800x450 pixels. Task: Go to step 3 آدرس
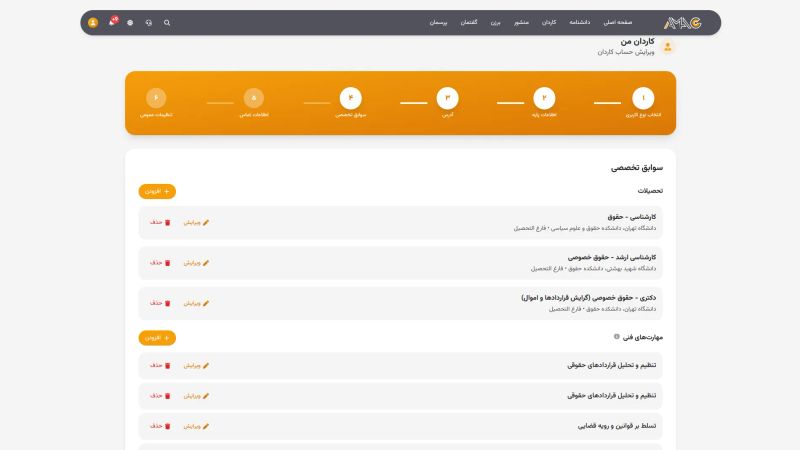point(447,98)
